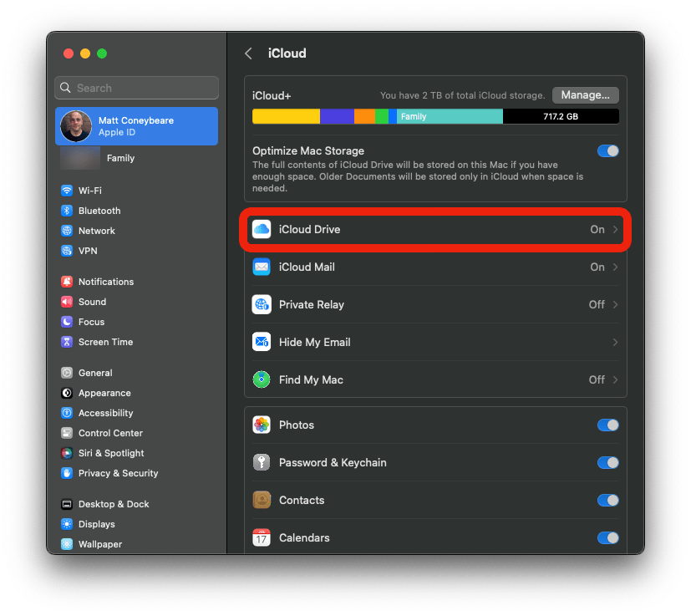
Task: Expand iCloud Drive settings via chevron
Action: click(616, 229)
